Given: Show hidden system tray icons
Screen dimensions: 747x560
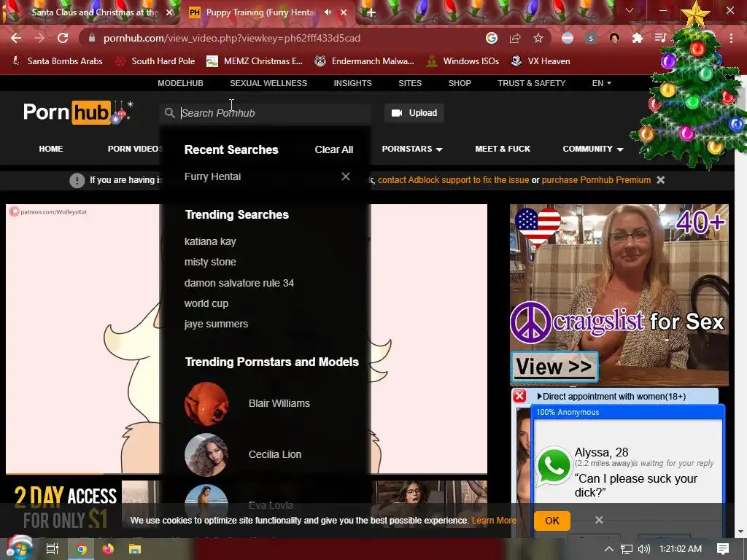Looking at the screenshot, I should (609, 549).
